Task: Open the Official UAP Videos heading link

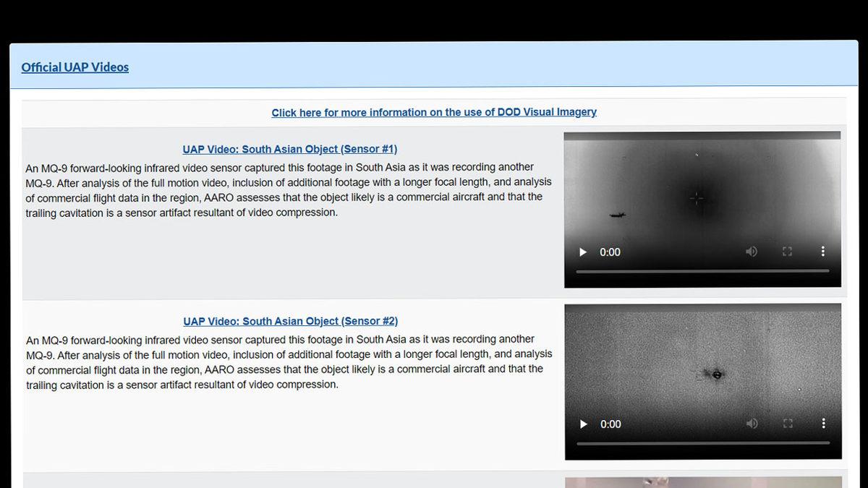Action: 75,67
